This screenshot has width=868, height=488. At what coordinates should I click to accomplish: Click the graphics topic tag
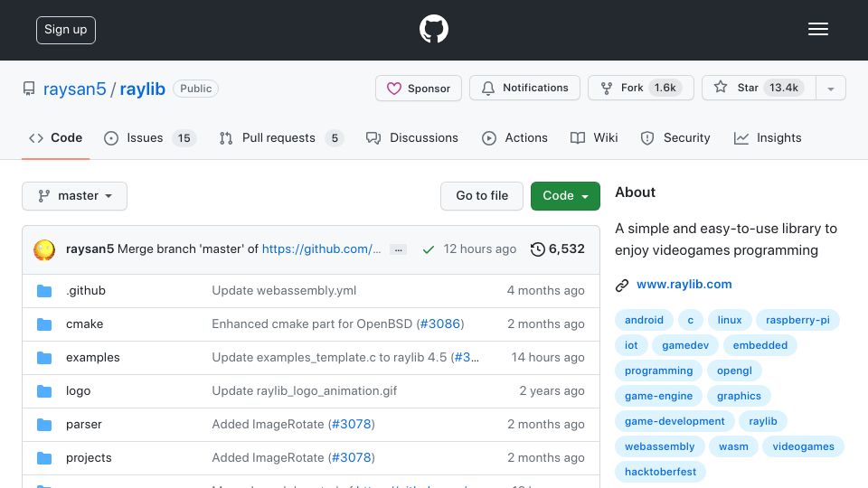739,396
